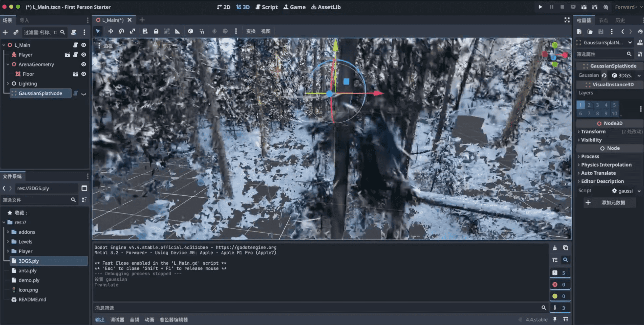Toggle distraction-free mode expand icon
The height and width of the screenshot is (325, 644).
(567, 20)
